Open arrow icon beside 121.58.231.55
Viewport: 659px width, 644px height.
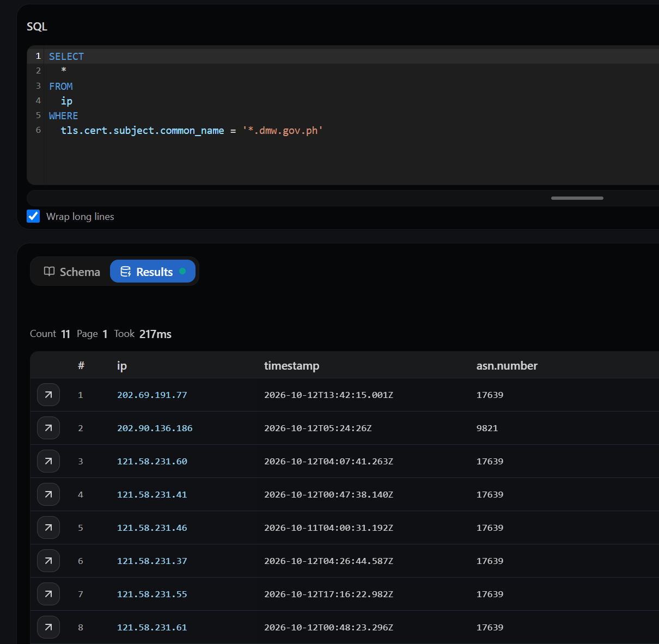click(48, 594)
